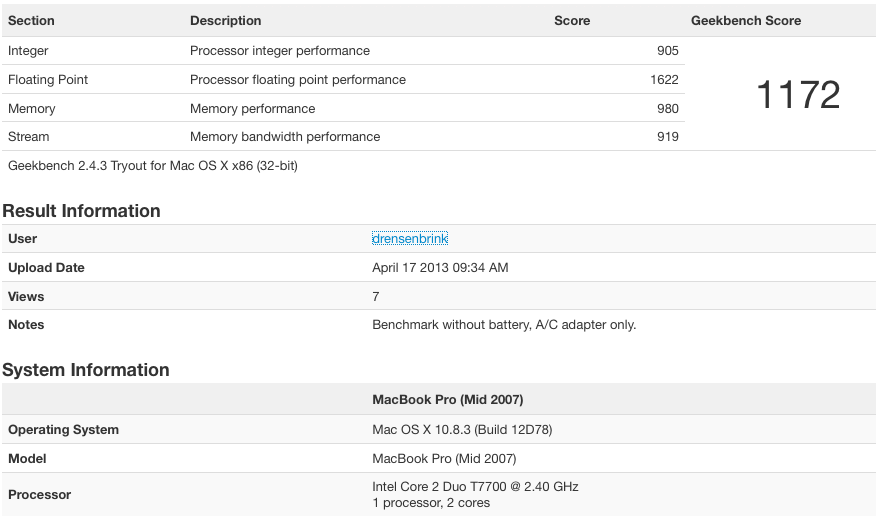Click the benchmark notes text
The height and width of the screenshot is (516, 876).
[504, 324]
